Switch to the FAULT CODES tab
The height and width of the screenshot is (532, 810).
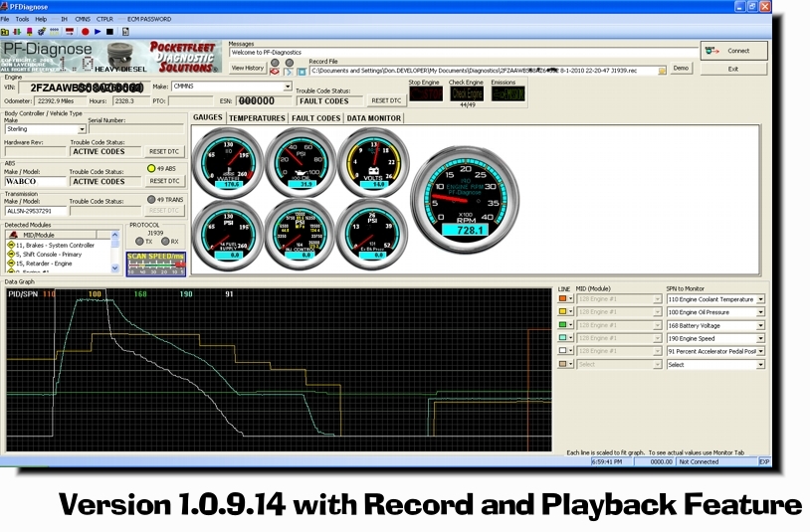point(316,118)
